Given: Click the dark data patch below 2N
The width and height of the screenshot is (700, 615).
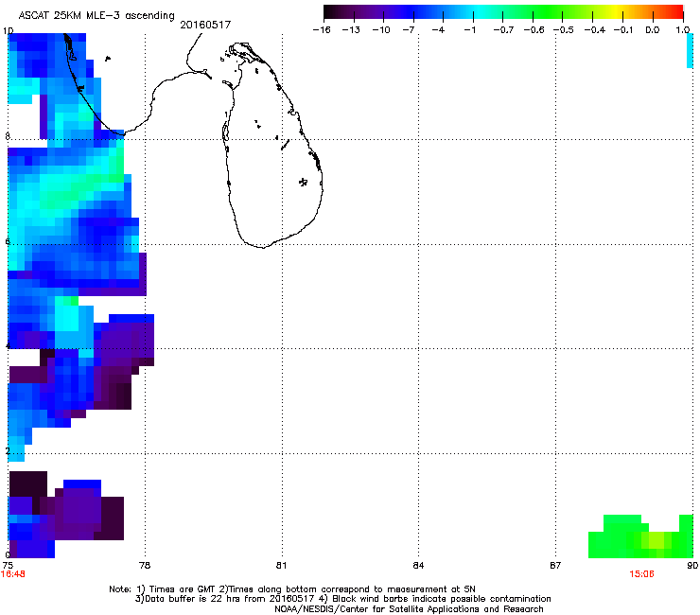Looking at the screenshot, I should click(x=67, y=514).
